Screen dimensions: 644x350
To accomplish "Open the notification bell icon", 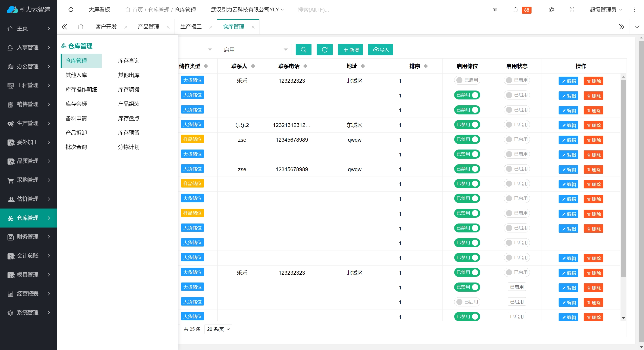I will point(515,10).
